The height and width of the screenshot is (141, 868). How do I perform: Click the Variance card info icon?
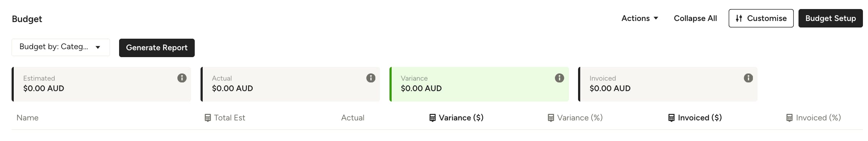(559, 78)
